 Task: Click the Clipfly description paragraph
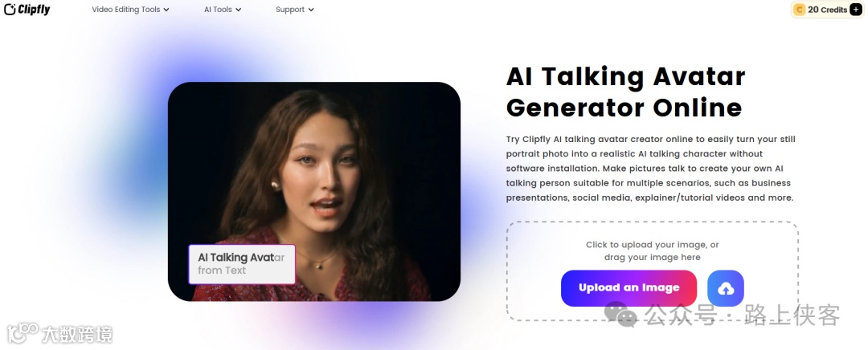point(651,168)
